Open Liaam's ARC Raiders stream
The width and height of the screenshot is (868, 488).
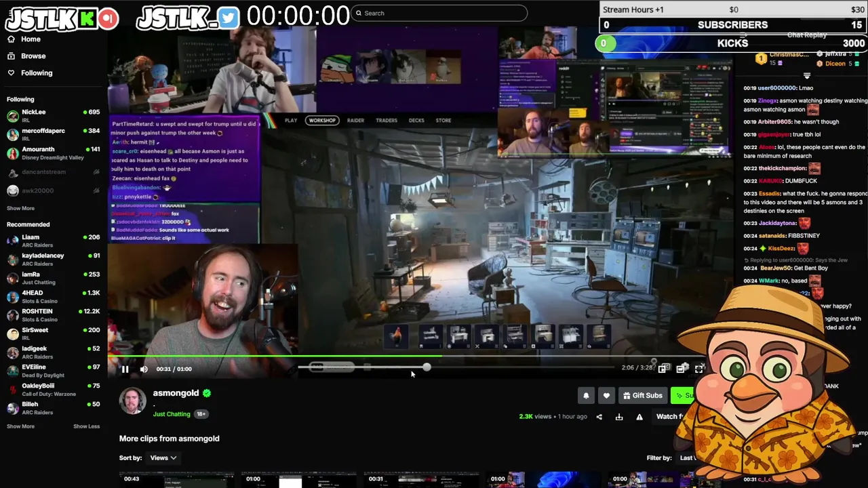(x=54, y=241)
